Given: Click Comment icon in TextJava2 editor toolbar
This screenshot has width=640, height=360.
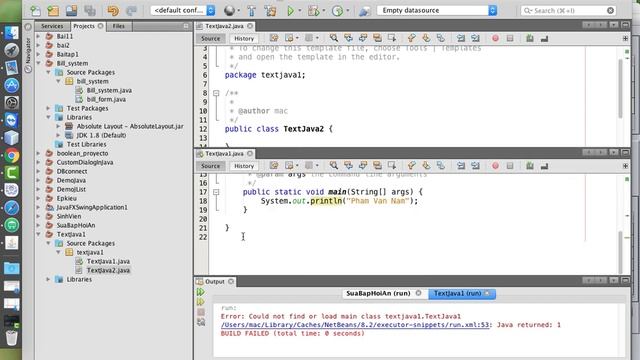Looking at the screenshot, I should click(x=530, y=38).
